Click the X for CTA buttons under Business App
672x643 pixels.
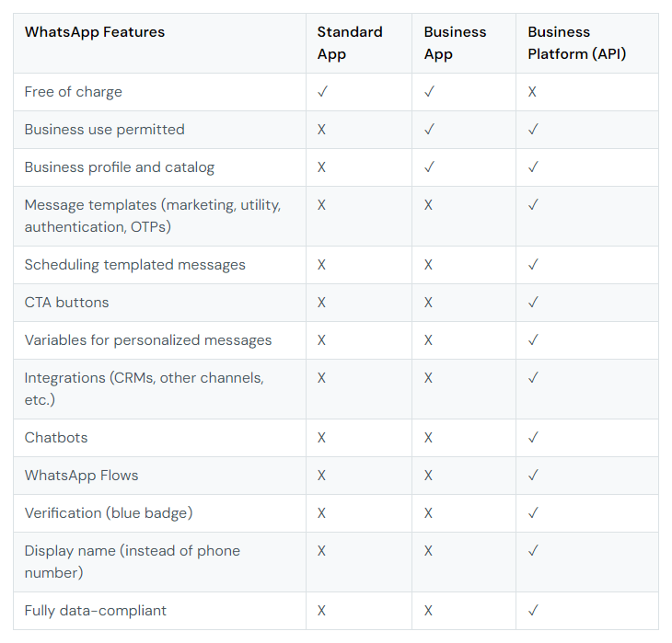click(x=428, y=303)
